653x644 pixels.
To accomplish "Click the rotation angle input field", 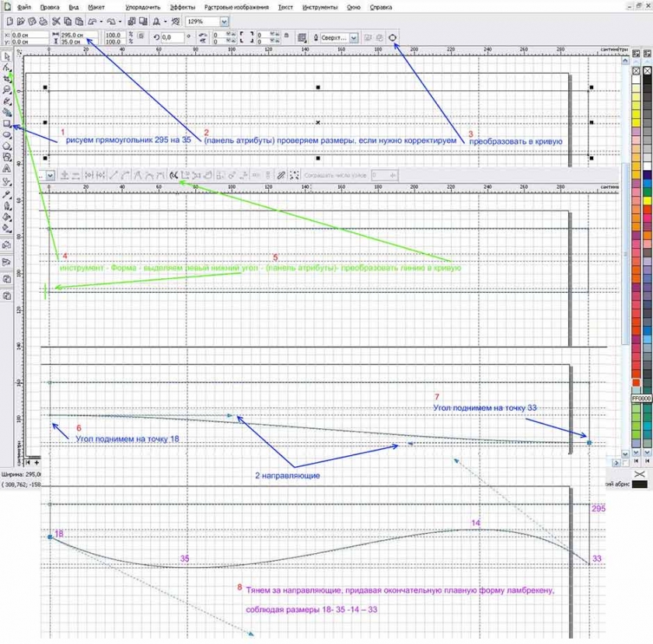I will [172, 37].
